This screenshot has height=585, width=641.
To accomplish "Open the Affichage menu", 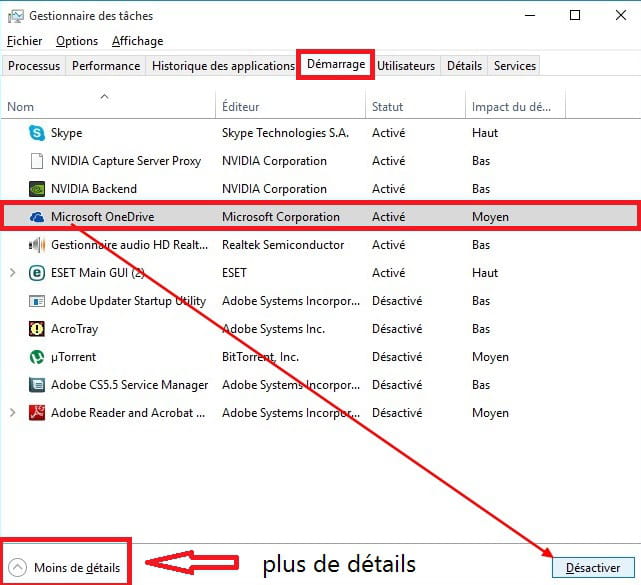I will tap(137, 41).
